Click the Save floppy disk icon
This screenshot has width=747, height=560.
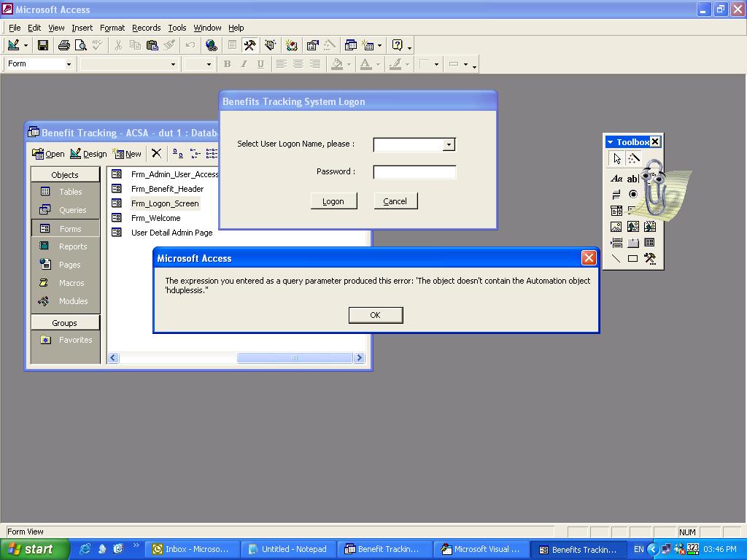[x=43, y=45]
